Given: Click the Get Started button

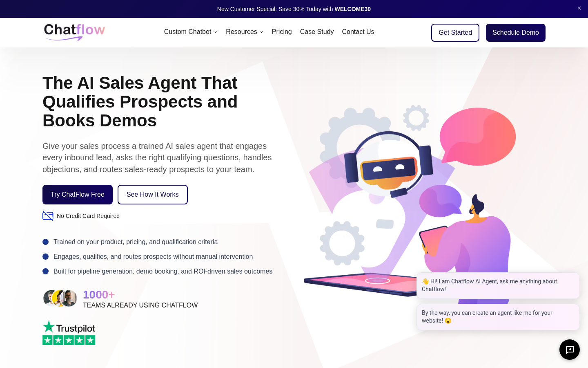Looking at the screenshot, I should 455,33.
